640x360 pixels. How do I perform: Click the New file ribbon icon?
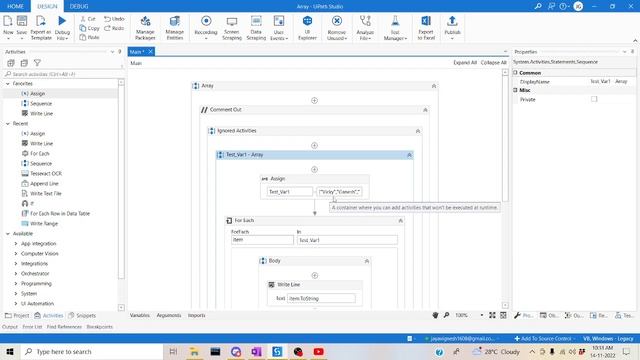point(8,21)
